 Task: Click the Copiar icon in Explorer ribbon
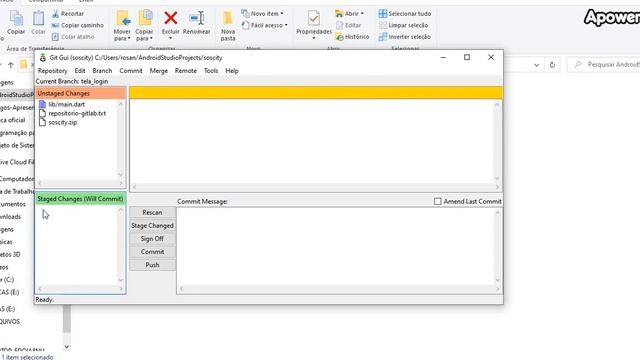tap(16, 19)
